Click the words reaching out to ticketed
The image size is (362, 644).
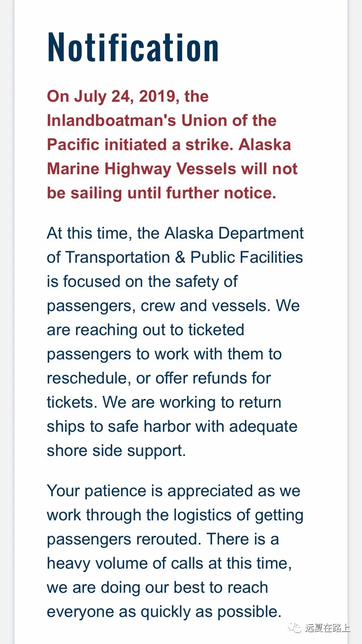pyautogui.click(x=159, y=330)
